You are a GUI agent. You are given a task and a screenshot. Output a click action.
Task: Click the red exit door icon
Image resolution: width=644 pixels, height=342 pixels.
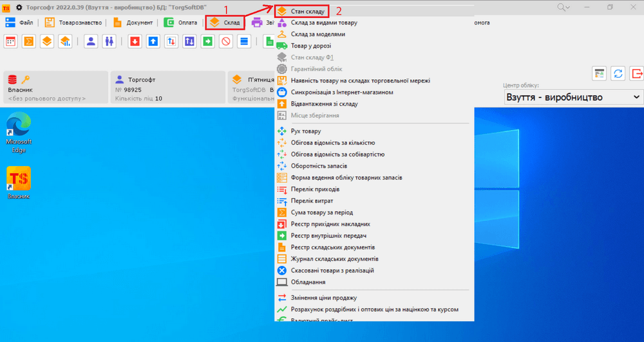point(636,73)
